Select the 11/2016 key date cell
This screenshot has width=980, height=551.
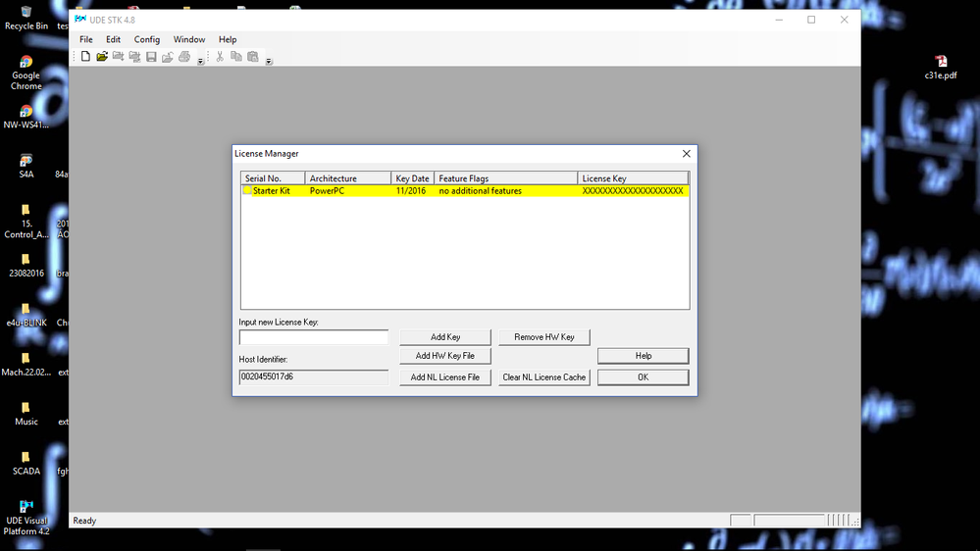411,191
